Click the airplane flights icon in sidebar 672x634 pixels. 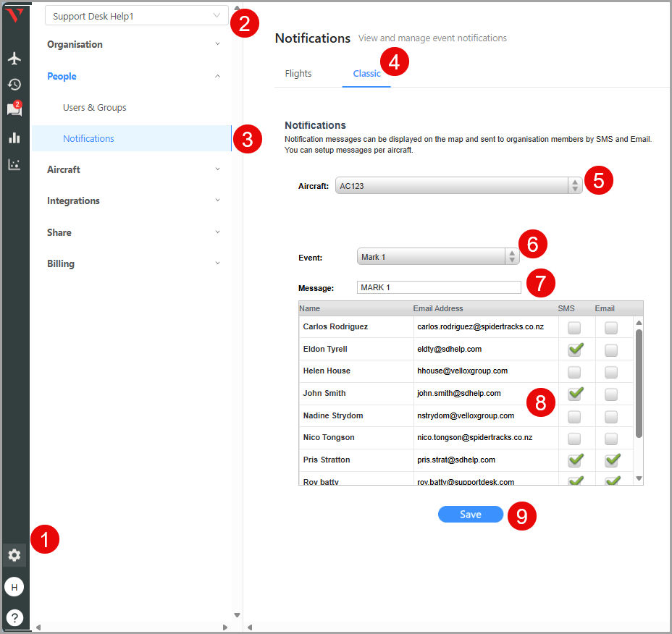click(14, 58)
